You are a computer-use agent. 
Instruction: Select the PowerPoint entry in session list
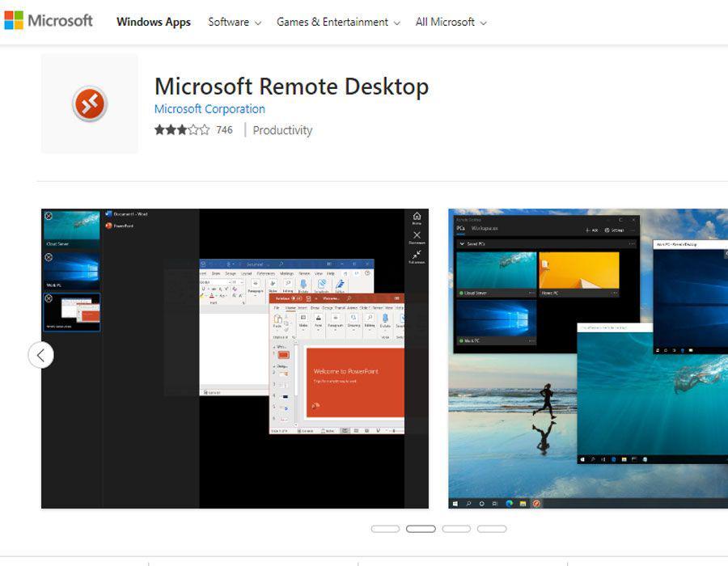[x=120, y=226]
